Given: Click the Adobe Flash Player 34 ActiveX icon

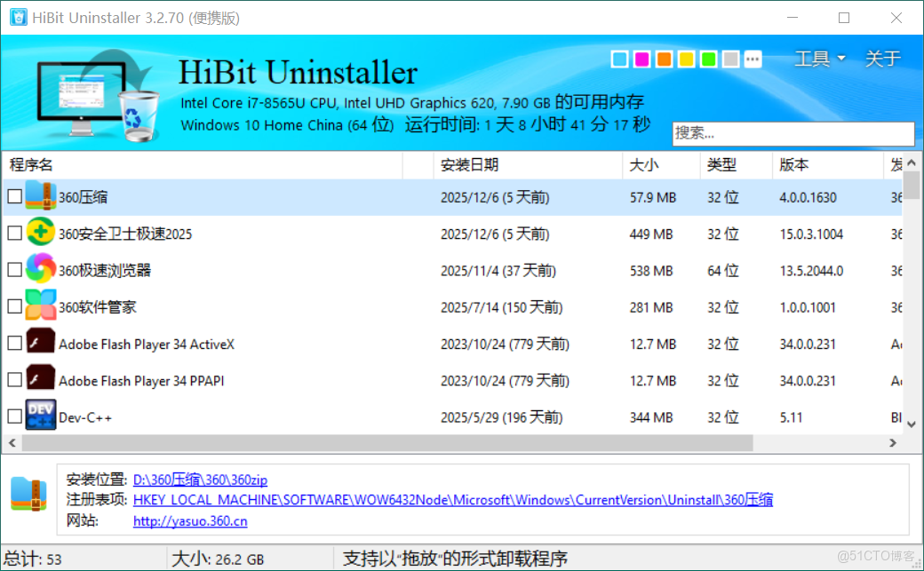Looking at the screenshot, I should [x=40, y=343].
